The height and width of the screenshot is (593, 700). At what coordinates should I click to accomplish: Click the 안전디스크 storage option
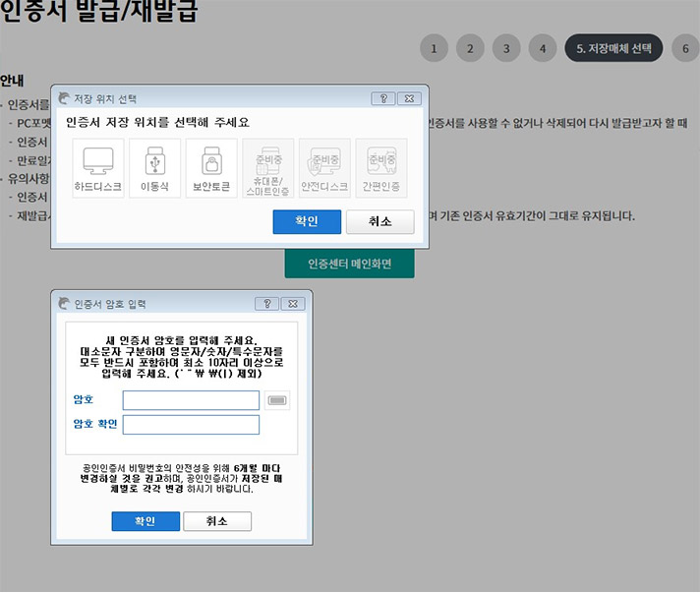[324, 168]
